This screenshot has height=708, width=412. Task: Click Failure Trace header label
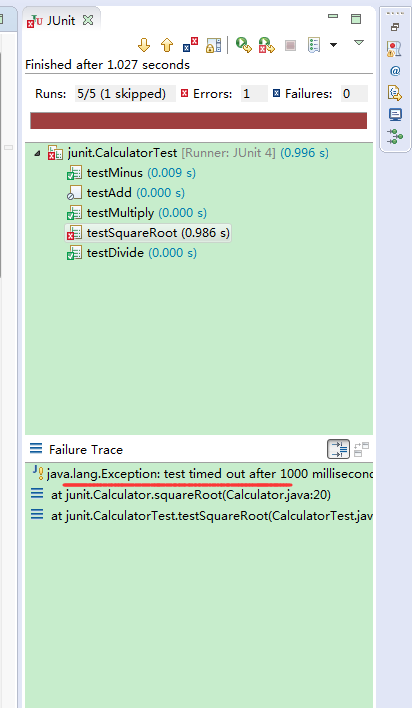[86, 450]
